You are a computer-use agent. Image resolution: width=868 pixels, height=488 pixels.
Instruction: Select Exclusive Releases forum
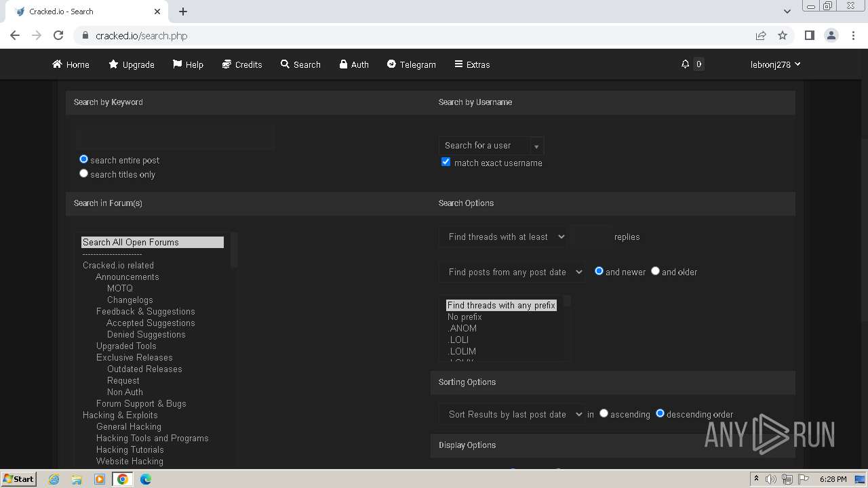(134, 357)
